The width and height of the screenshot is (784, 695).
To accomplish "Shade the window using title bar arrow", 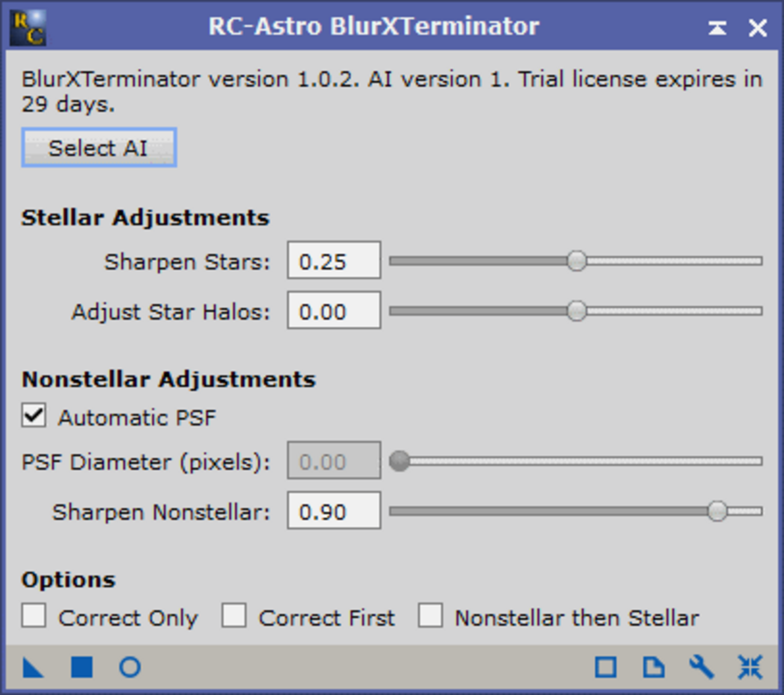I will pos(717,28).
